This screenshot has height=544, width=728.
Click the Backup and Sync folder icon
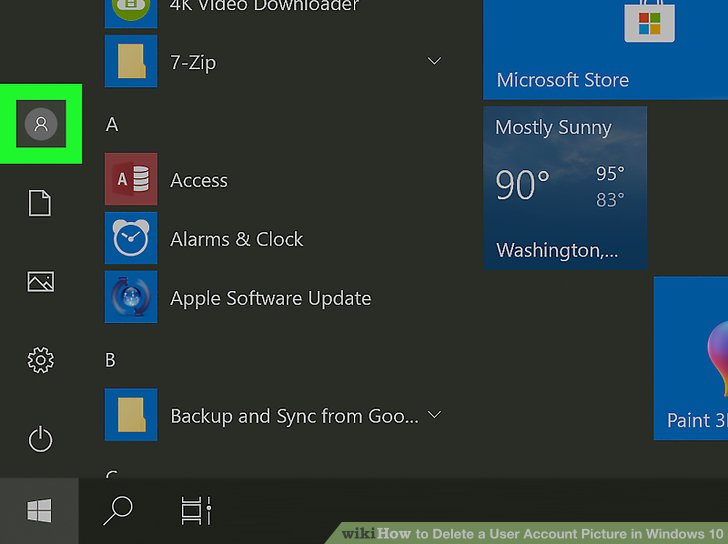[131, 415]
